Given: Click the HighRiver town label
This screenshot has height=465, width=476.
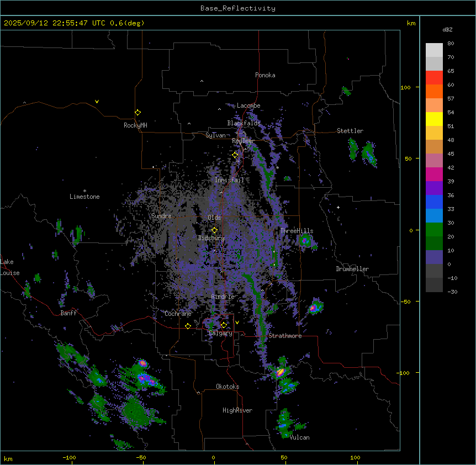Looking at the screenshot, I should pyautogui.click(x=237, y=410).
